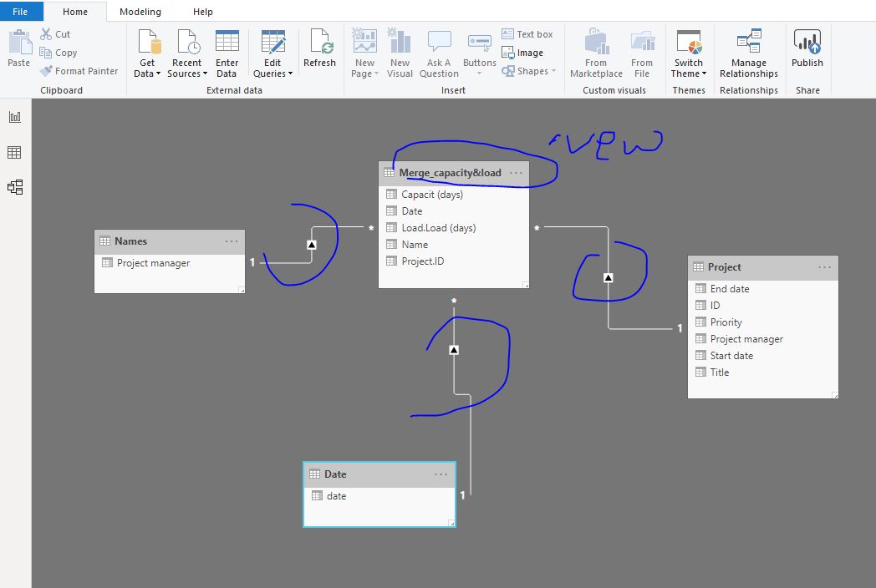Switch to Data view in sidebar
The width and height of the screenshot is (876, 588).
[15, 152]
